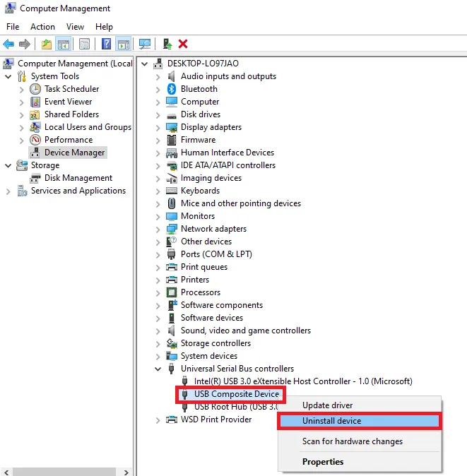This screenshot has height=476, width=467.
Task: Open Properties from the context menu
Action: point(323,462)
